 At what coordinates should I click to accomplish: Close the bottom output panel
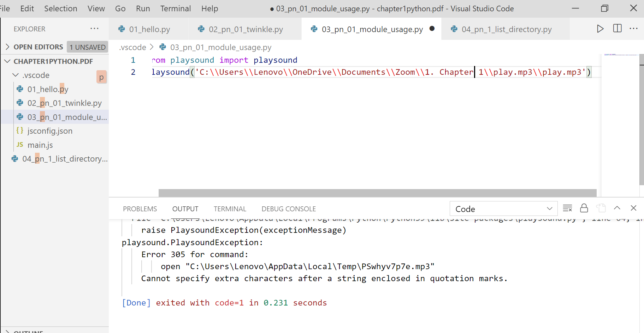point(633,208)
